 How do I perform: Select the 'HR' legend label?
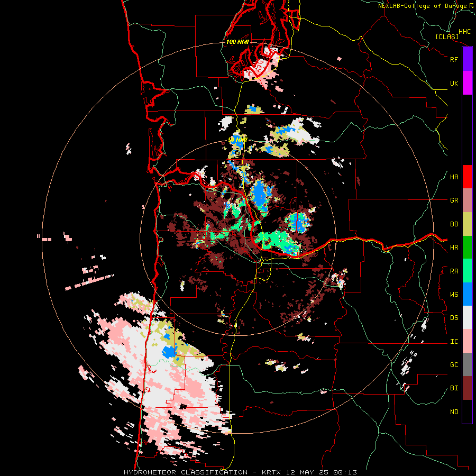tap(454, 248)
